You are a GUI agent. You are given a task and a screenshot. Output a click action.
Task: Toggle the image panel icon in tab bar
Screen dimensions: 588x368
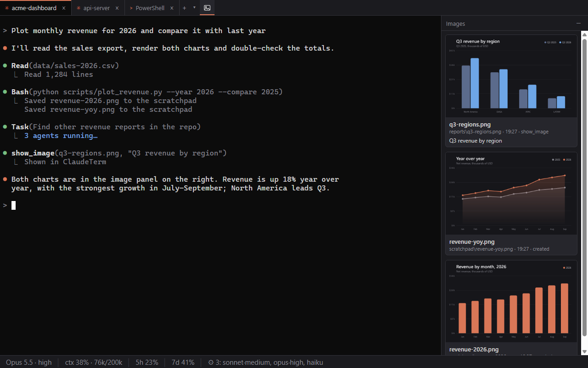click(207, 8)
